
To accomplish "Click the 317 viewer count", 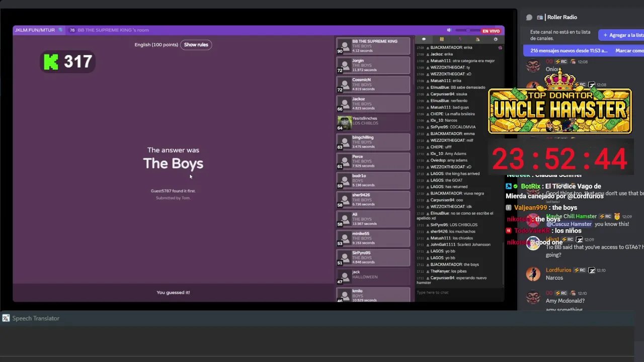I will coord(78,62).
